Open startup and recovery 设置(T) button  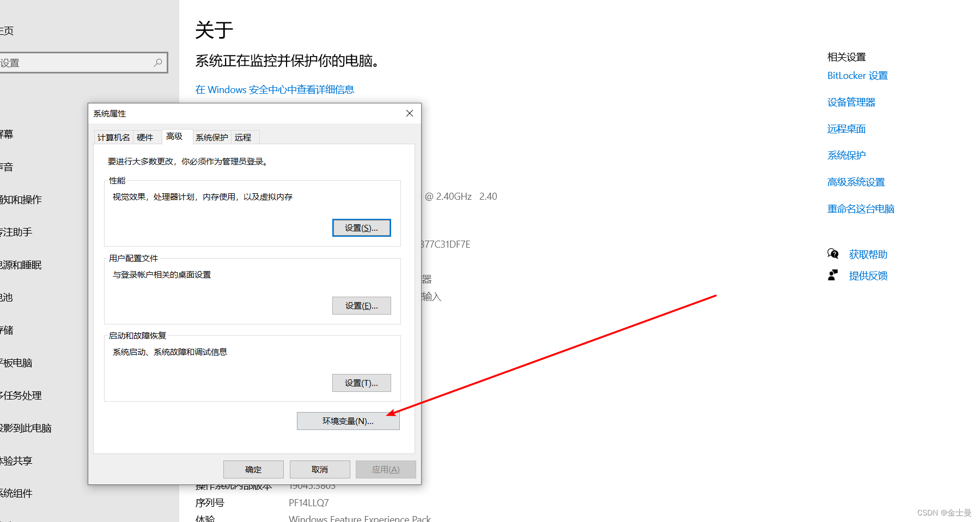(x=362, y=383)
